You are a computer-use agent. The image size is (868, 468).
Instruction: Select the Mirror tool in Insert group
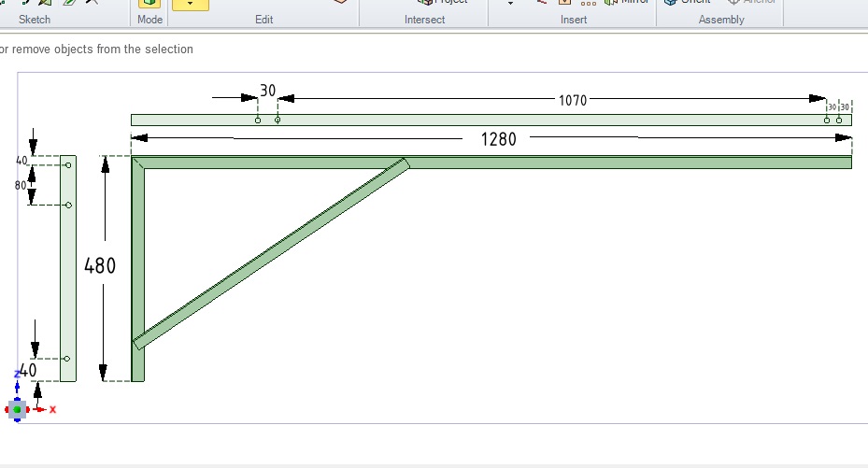pos(626,3)
